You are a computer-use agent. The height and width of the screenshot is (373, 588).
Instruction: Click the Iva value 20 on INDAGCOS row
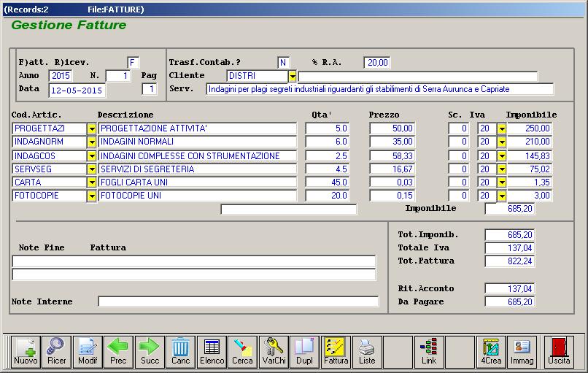click(x=487, y=156)
